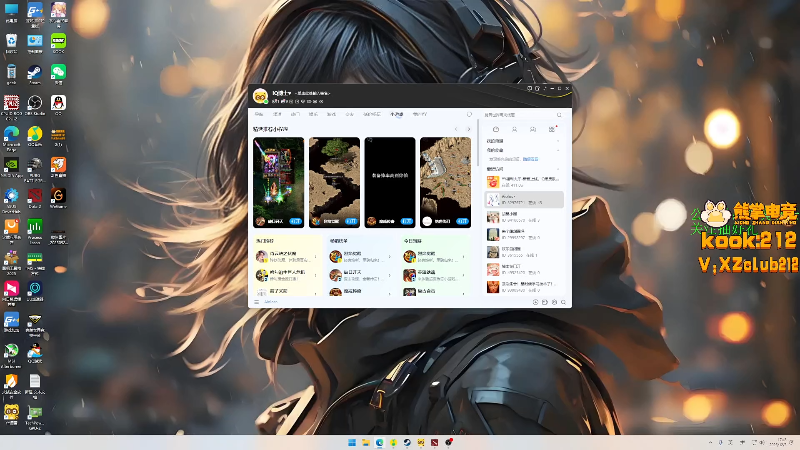This screenshot has height=450, width=800.
Task: Open the second row in the blue middle list
Action: (x=361, y=276)
